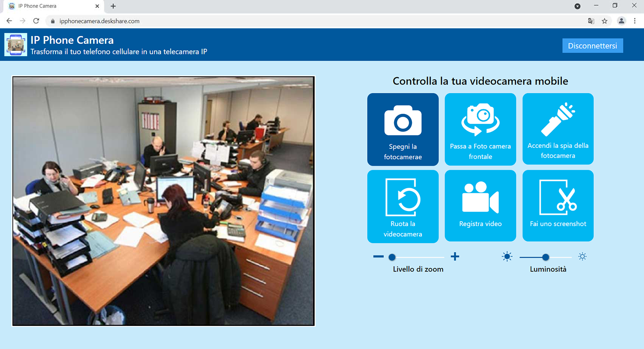Click the Controlla la tua videocamera mobile heading
644x349 pixels.
[x=480, y=81]
